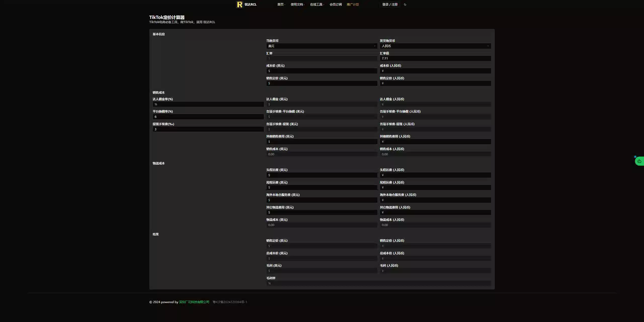This screenshot has height=322, width=644.
Task: Open 推广计划 page
Action: coord(353,5)
